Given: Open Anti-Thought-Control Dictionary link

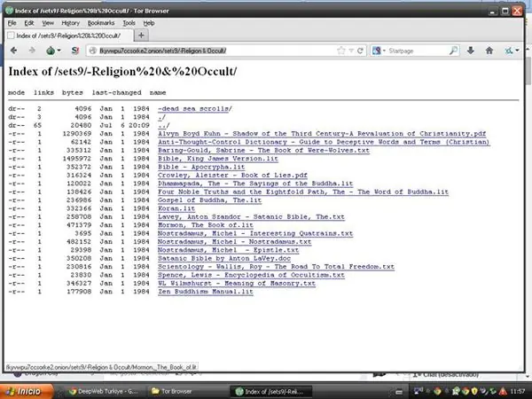Looking at the screenshot, I should click(x=324, y=142).
